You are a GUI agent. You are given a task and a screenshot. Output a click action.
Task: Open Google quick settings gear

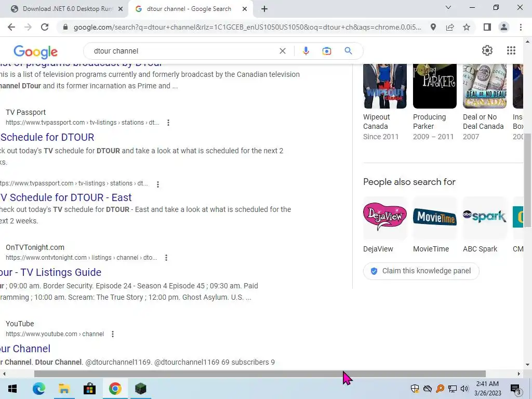tap(487, 50)
